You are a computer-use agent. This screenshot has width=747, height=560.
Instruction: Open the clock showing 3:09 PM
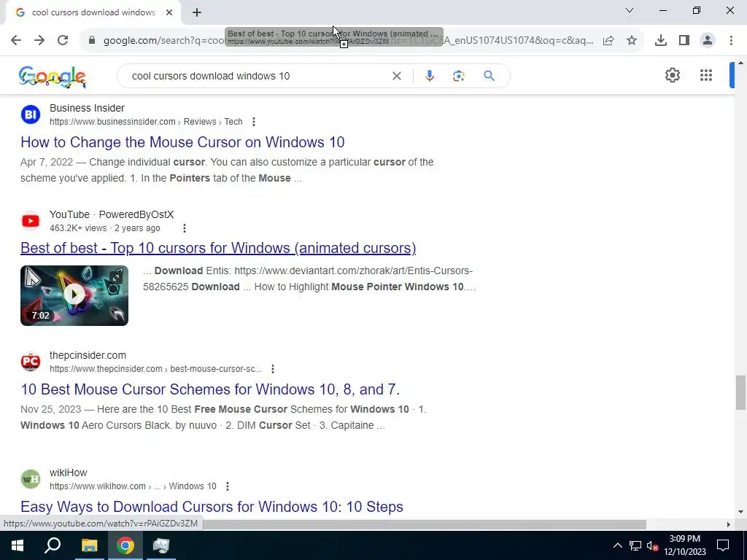pyautogui.click(x=685, y=545)
